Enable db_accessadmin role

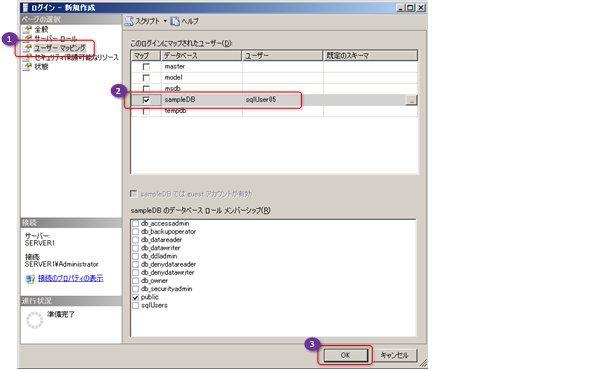click(135, 224)
